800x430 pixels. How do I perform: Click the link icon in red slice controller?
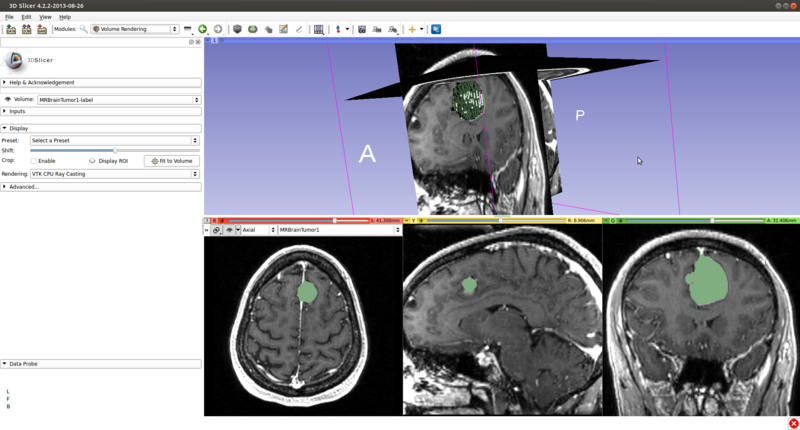click(217, 230)
